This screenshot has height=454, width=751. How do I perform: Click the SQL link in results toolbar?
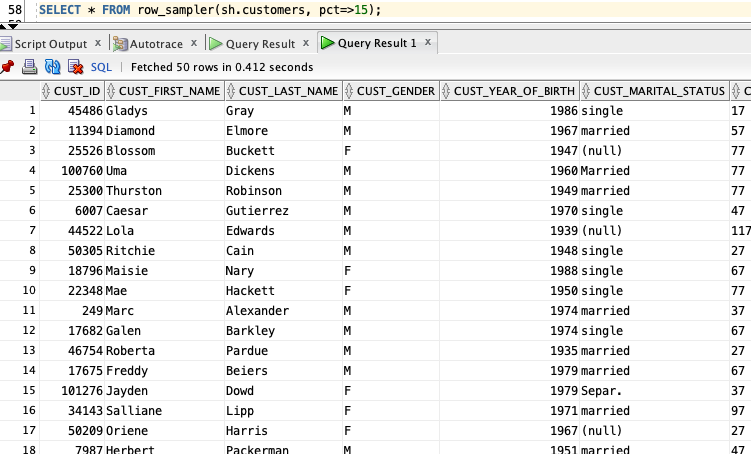101,67
